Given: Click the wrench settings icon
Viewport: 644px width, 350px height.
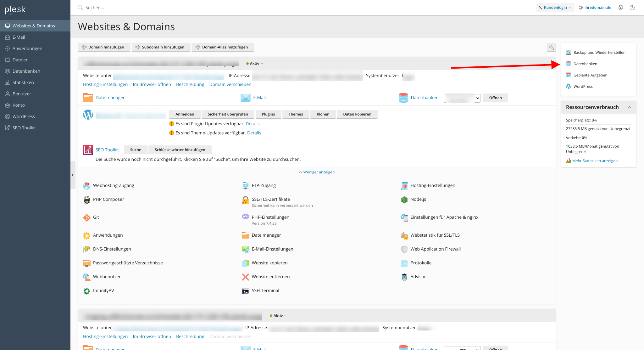Looking at the screenshot, I should click(x=552, y=47).
